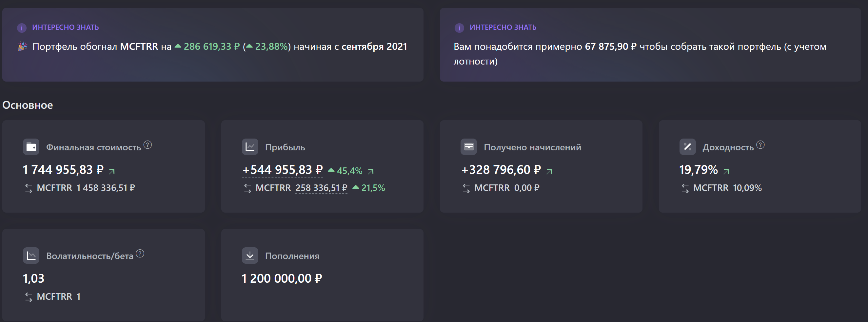Click the wallet icon beside Финальная стоимость
The width and height of the screenshot is (868, 322).
31,147
